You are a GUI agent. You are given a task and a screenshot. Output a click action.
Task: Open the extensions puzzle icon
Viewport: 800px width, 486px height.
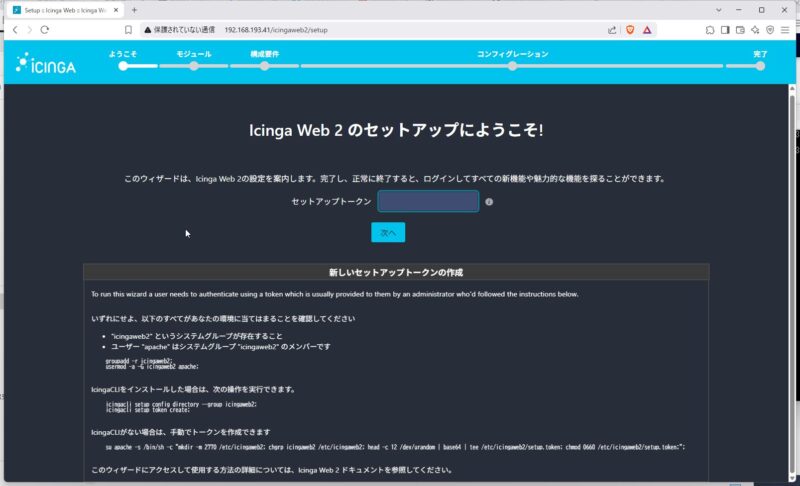tap(710, 30)
